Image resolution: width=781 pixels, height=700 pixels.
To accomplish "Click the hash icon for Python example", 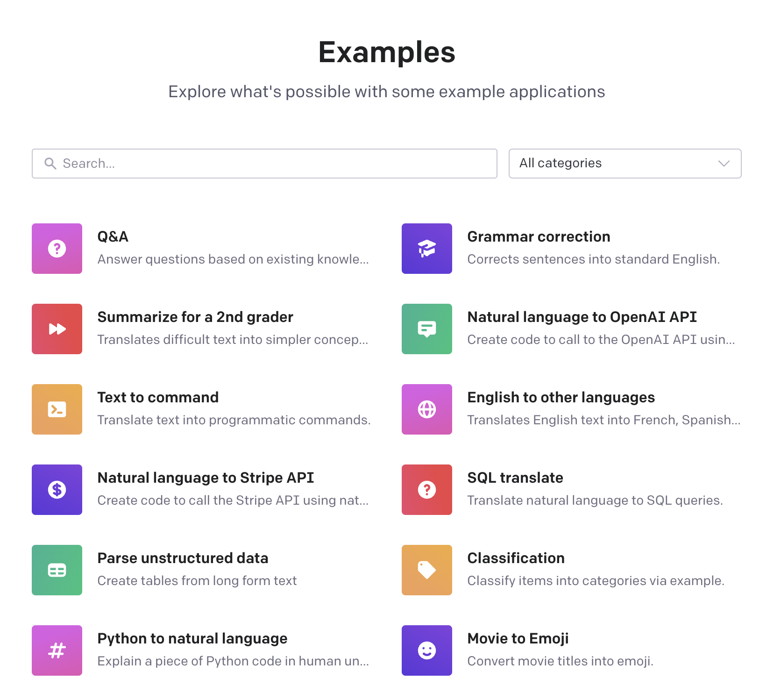I will click(57, 650).
